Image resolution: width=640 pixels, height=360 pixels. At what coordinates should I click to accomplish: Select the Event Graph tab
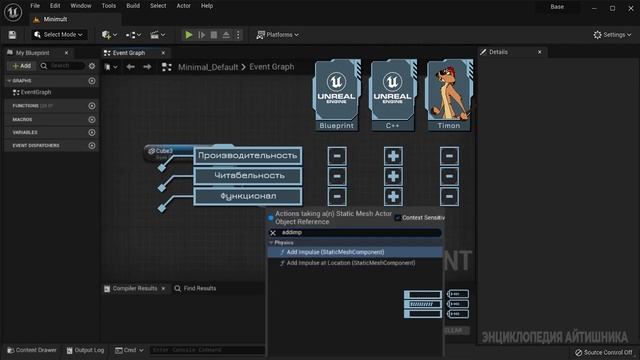click(x=129, y=53)
